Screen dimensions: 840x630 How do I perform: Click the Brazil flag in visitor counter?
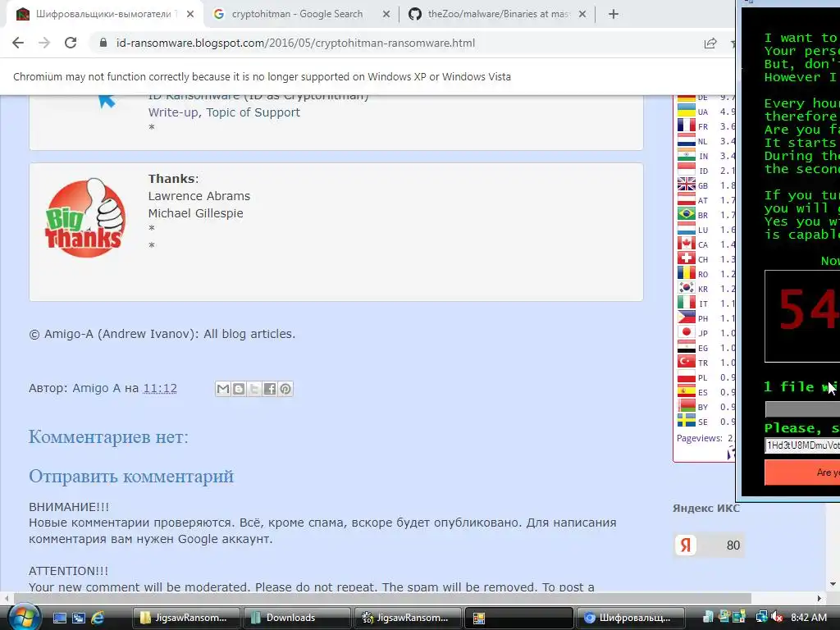click(x=687, y=214)
